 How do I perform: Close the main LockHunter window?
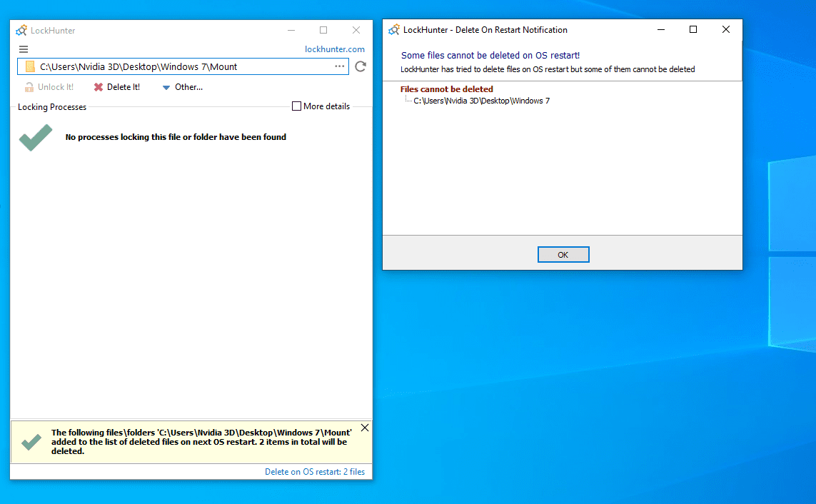[x=356, y=30]
